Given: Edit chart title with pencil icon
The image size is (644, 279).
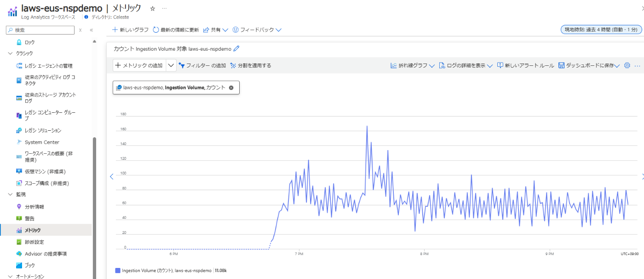Looking at the screenshot, I should 236,48.
